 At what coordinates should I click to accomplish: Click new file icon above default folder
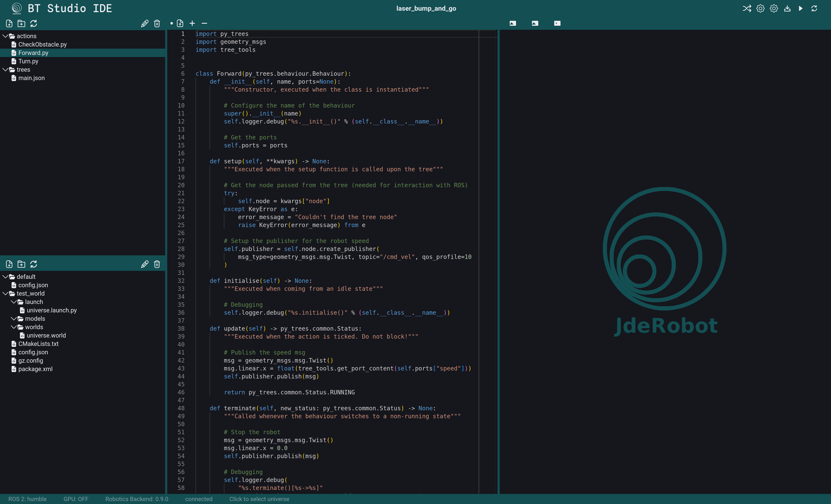click(x=9, y=264)
